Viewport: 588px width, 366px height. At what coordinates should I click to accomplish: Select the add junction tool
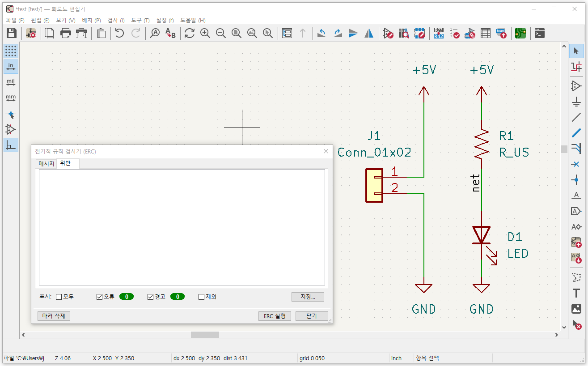(x=576, y=180)
